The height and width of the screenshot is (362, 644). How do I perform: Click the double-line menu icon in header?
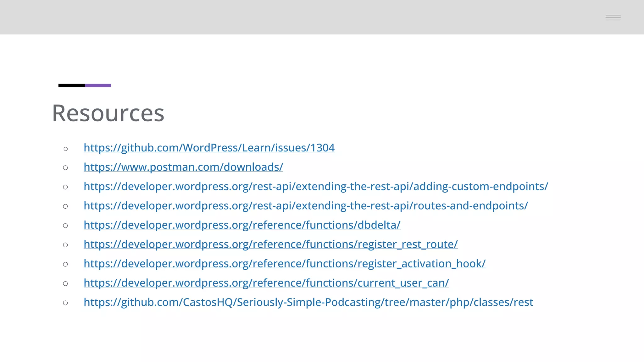coord(613,18)
